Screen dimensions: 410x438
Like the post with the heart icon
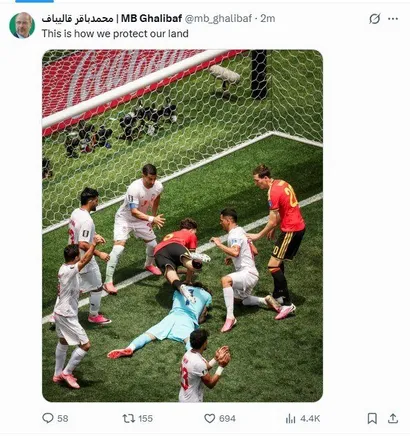209,418
